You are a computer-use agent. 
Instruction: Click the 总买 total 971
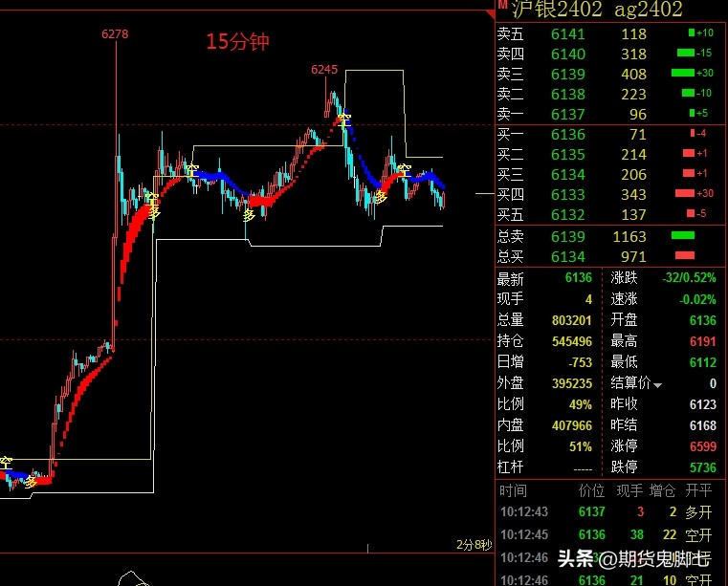633,256
